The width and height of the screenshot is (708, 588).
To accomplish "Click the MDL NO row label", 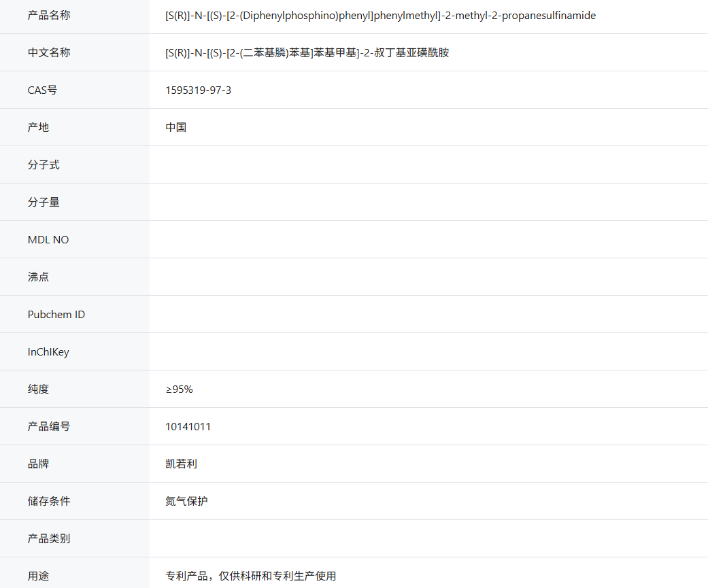I will pyautogui.click(x=48, y=239).
